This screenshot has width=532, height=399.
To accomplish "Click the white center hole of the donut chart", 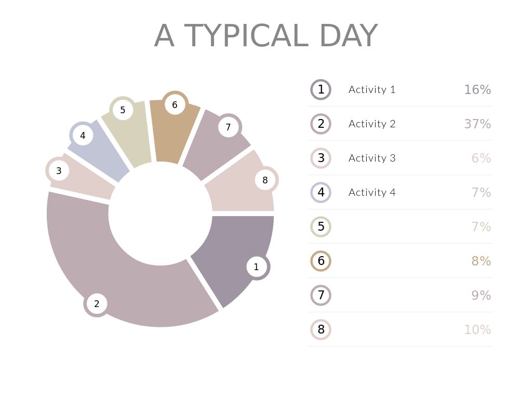I will pos(160,214).
